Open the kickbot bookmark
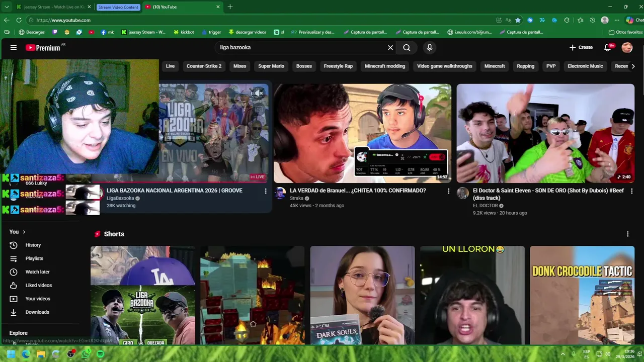The height and width of the screenshot is (362, 644). 184,32
